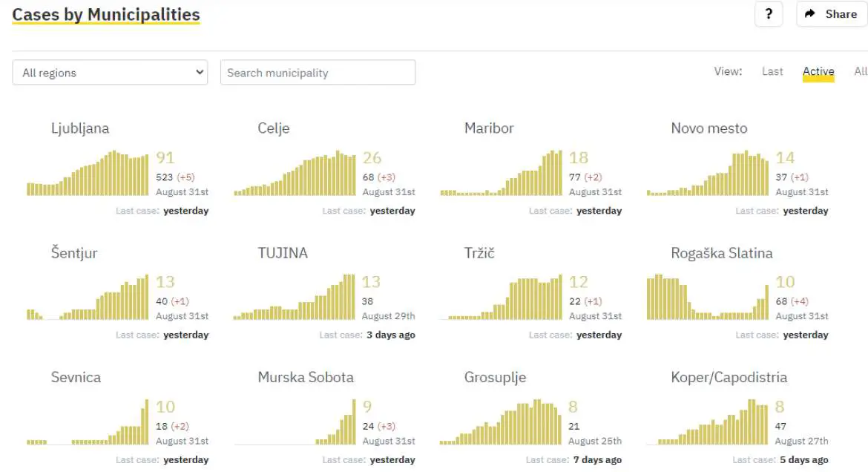
Task: Switch view to All
Action: point(860,71)
